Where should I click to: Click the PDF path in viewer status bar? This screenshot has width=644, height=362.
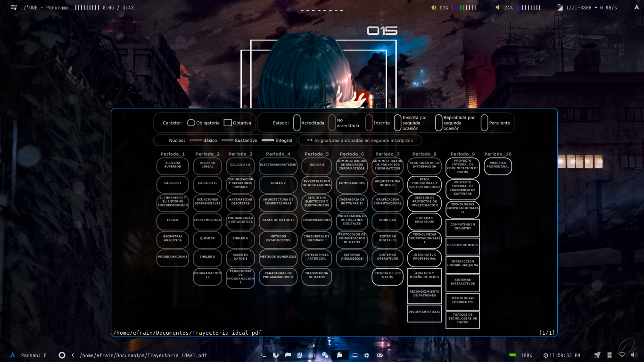click(x=187, y=333)
